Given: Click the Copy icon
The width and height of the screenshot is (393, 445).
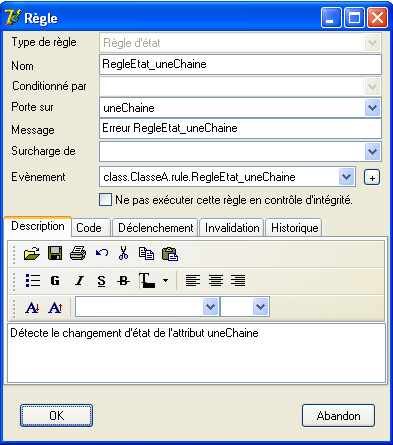Looking at the screenshot, I should 146,253.
